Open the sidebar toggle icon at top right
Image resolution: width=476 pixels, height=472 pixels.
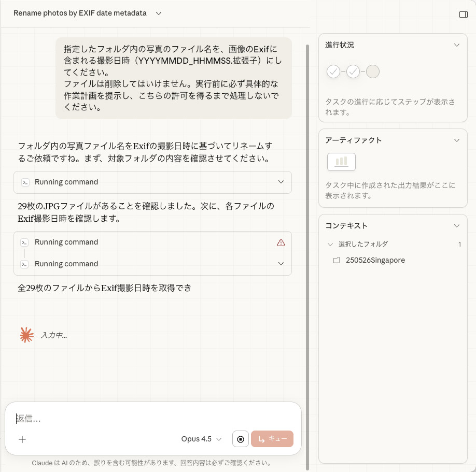coord(463,14)
